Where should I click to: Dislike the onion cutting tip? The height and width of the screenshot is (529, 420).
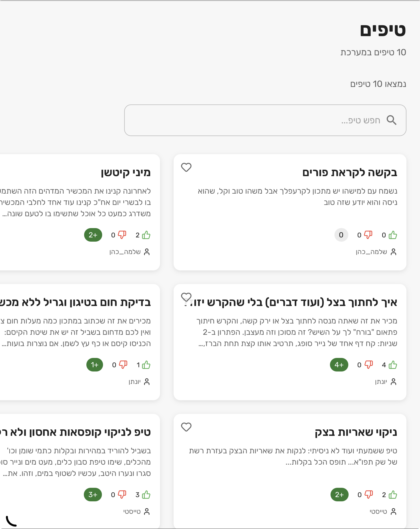pos(368,365)
